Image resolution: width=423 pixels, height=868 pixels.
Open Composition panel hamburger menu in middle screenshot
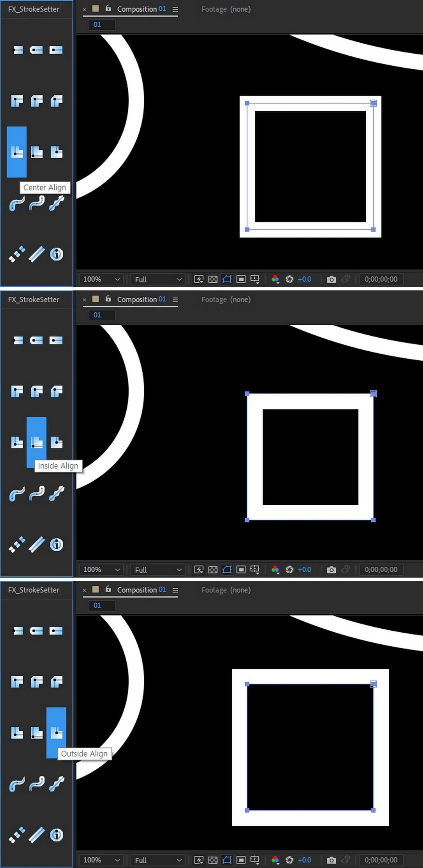point(175,300)
